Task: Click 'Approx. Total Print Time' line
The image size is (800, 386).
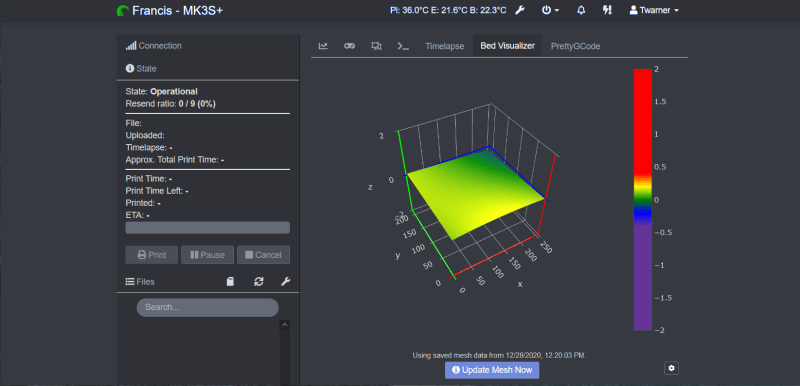Action: click(175, 160)
